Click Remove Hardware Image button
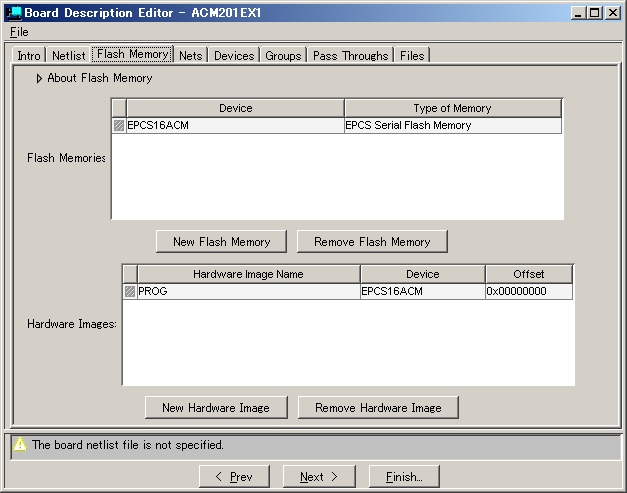The image size is (627, 493). click(x=377, y=408)
